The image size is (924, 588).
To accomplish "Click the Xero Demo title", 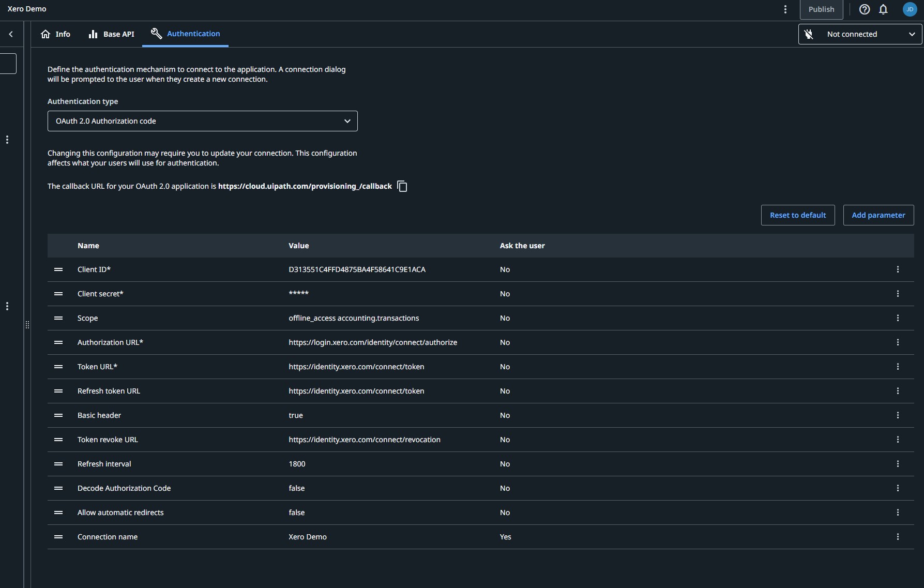I will pyautogui.click(x=27, y=9).
